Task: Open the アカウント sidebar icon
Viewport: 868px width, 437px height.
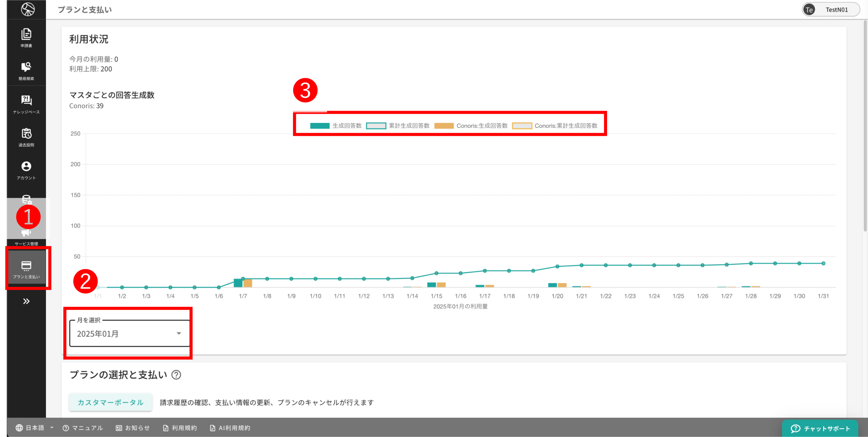Action: [x=26, y=170]
